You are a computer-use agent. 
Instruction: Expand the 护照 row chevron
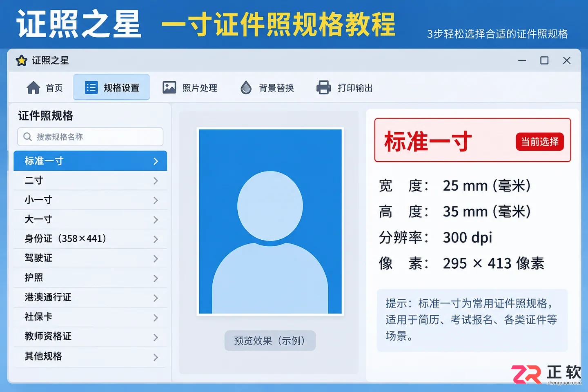(x=156, y=278)
